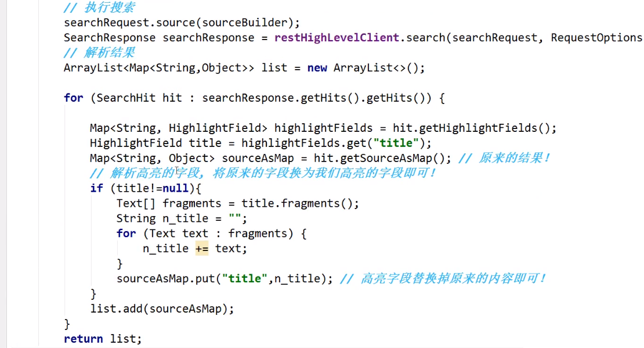Place cursor on the return keyword
644x348 pixels.
tap(83, 339)
